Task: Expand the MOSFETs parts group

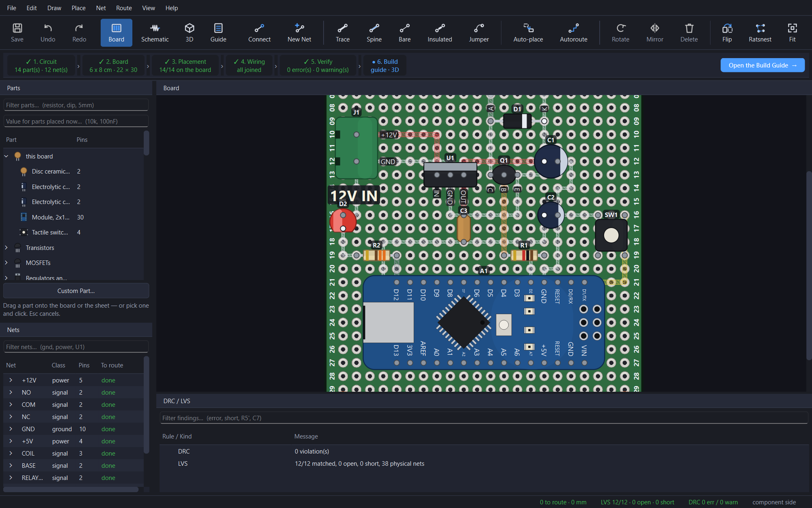Action: [x=6, y=263]
